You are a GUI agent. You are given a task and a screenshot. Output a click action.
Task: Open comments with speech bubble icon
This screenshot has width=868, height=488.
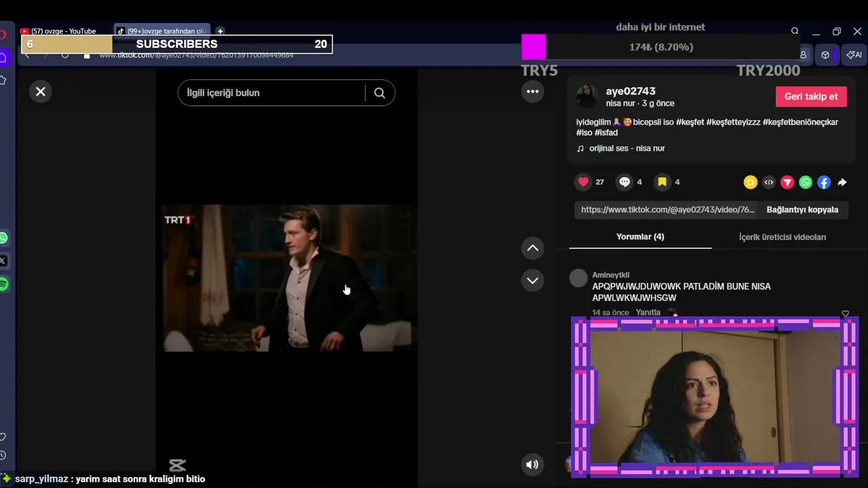(625, 182)
